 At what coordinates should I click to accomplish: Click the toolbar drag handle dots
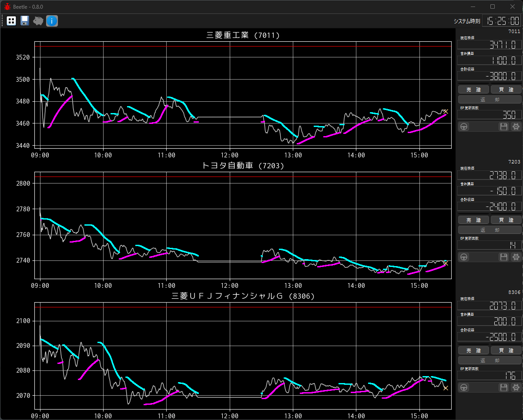click(x=3, y=20)
